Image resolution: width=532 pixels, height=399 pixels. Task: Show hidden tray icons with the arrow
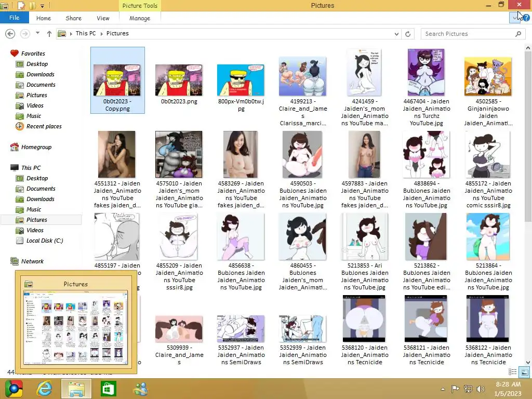point(443,389)
